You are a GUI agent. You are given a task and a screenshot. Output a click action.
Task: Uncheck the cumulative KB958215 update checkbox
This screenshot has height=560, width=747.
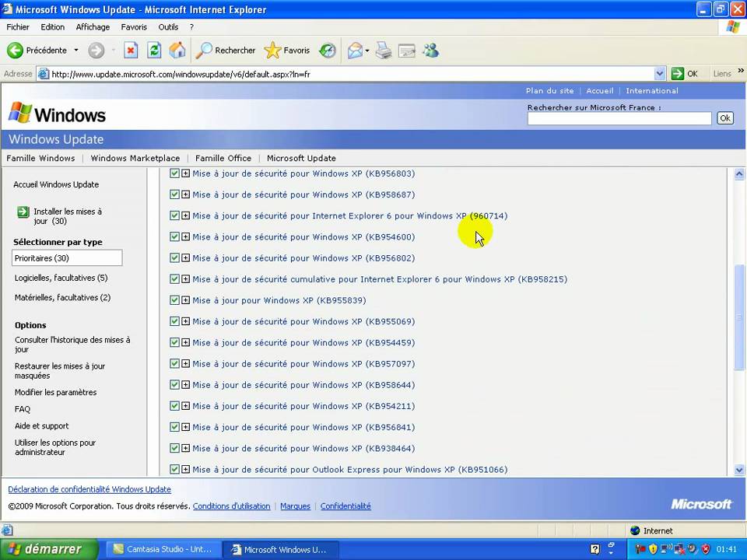[174, 279]
